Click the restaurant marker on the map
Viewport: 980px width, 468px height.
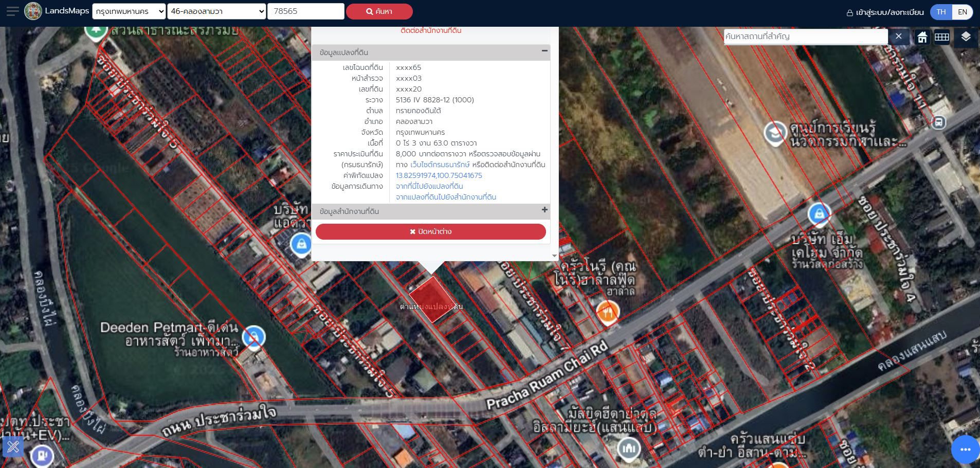pyautogui.click(x=608, y=312)
